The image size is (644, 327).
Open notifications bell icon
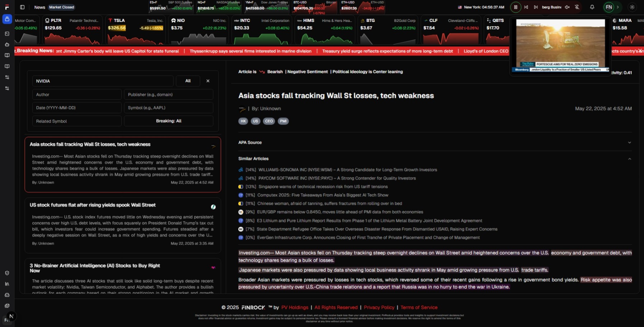click(592, 7)
